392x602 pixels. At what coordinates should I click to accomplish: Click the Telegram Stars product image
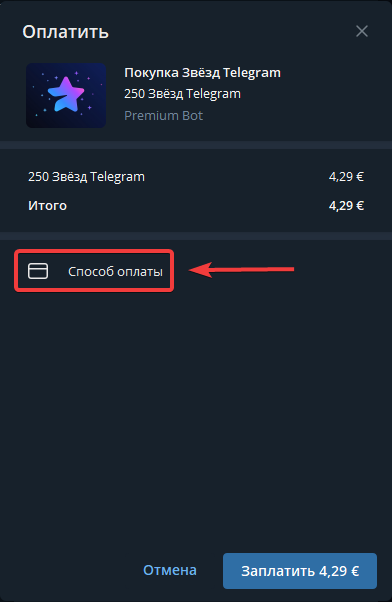(66, 95)
